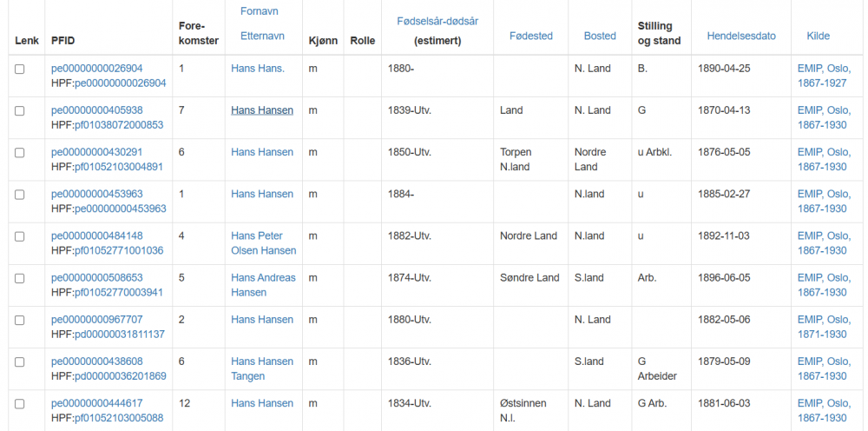Screen dimensions: 868x431
Task: Sort by Fødested column
Action: 530,36
